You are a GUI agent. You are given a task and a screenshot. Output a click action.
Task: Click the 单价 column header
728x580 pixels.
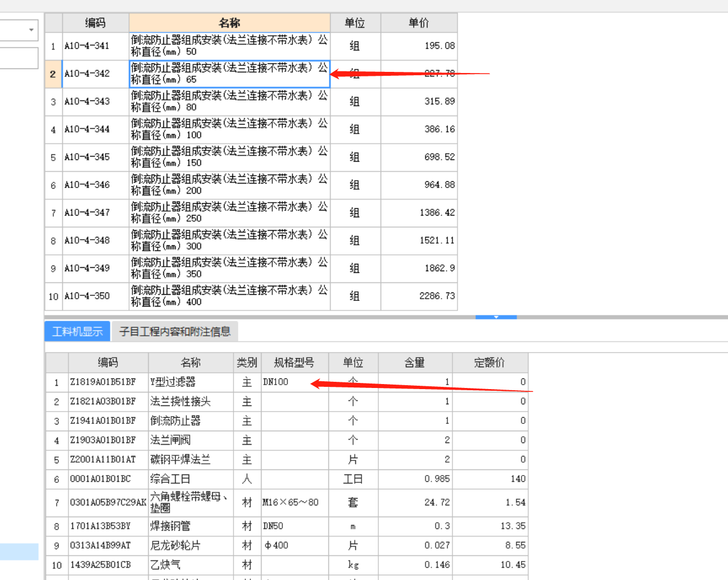[x=419, y=23]
